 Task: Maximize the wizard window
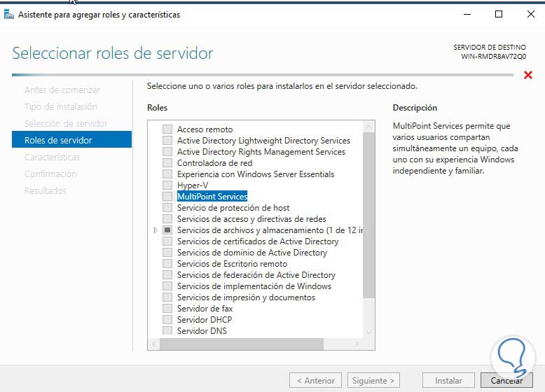pos(499,14)
